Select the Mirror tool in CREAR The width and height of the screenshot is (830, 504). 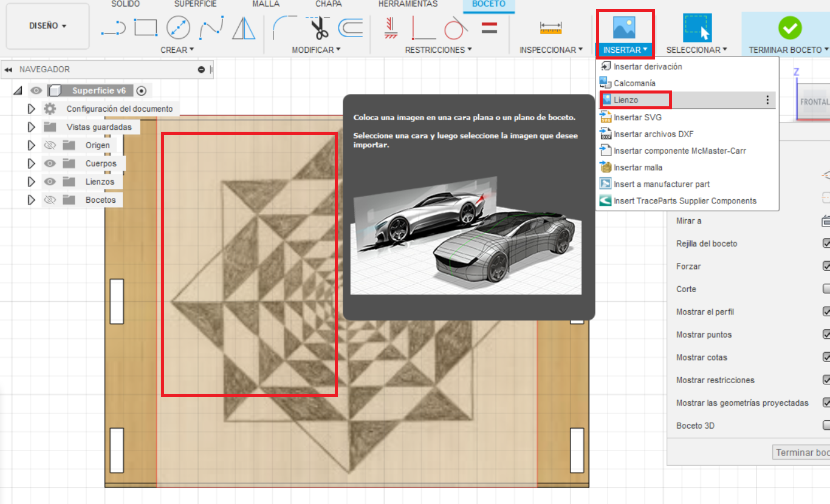tap(244, 27)
